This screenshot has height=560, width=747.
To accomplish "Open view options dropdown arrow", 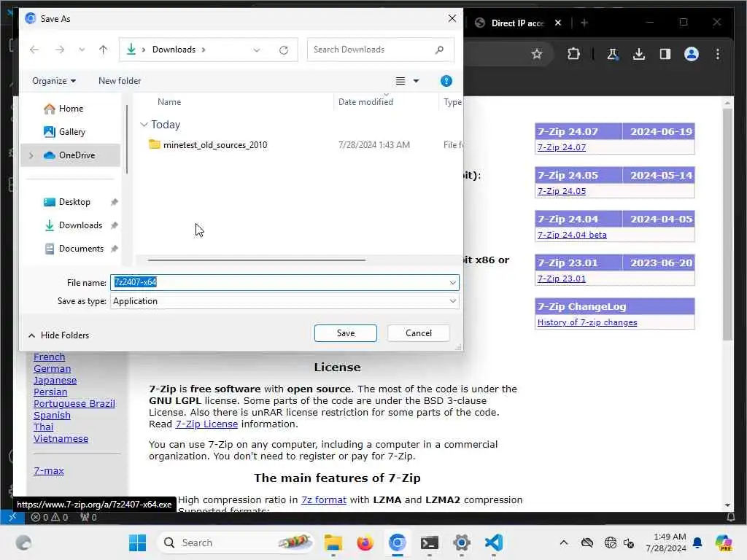I will point(416,81).
